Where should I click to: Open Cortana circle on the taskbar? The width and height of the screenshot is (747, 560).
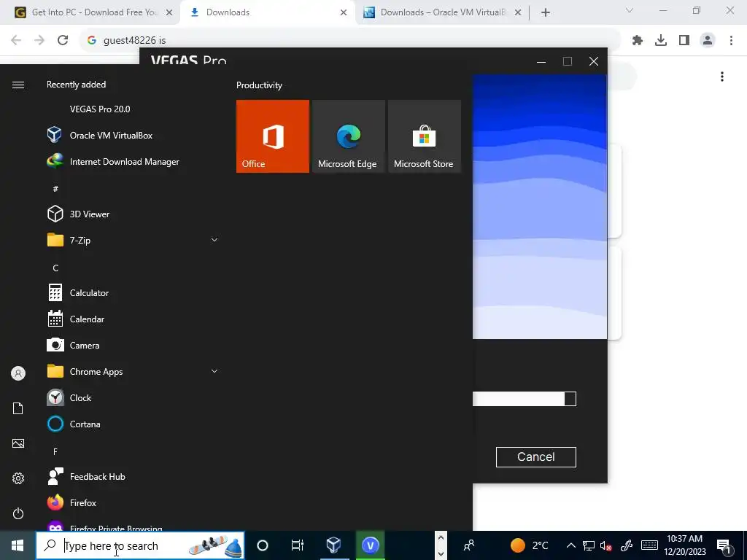(263, 545)
